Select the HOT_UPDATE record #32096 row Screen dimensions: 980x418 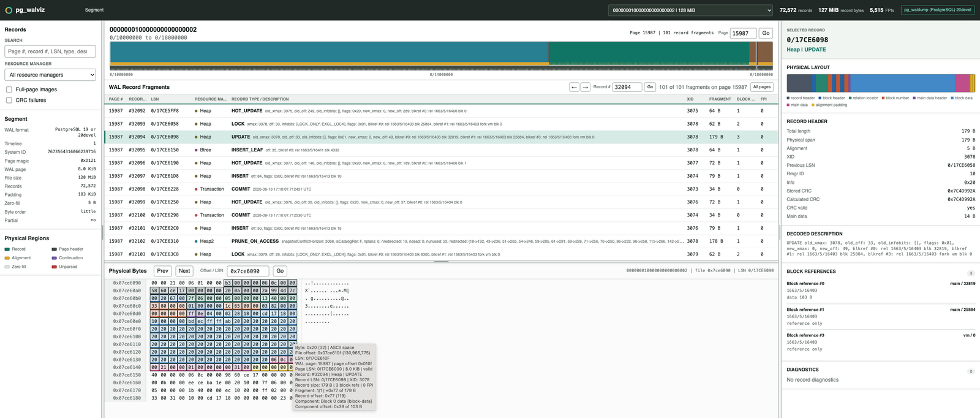(441, 163)
